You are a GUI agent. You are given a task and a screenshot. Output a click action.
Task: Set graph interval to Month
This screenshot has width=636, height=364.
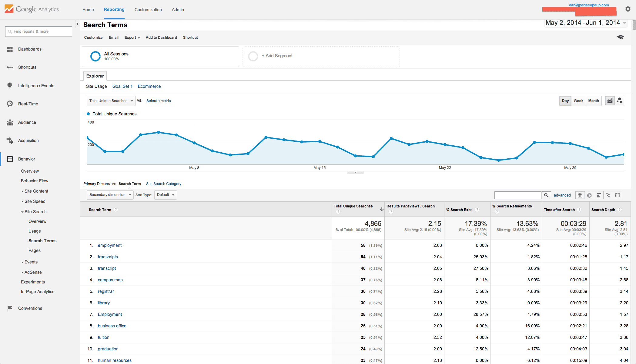(594, 101)
